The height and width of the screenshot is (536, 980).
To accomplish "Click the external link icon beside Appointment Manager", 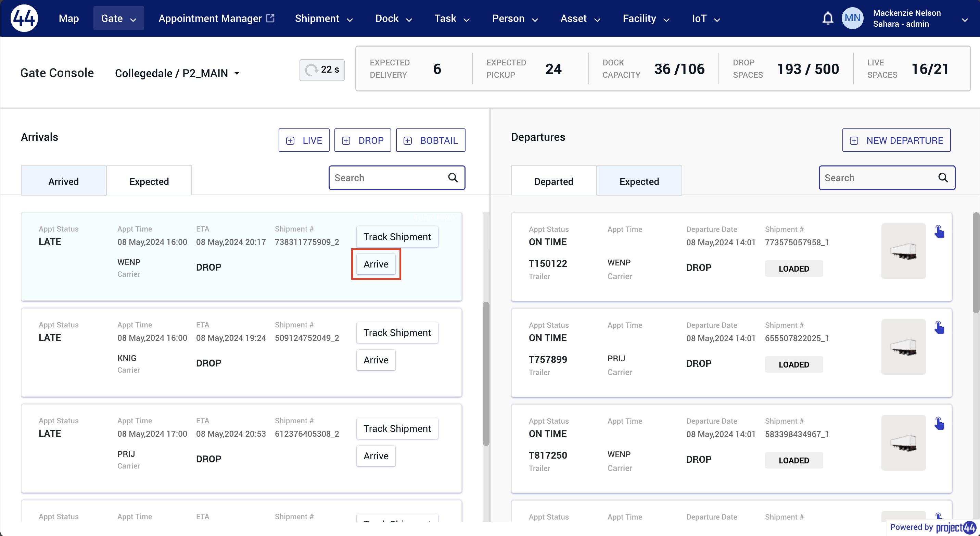I will (x=270, y=18).
